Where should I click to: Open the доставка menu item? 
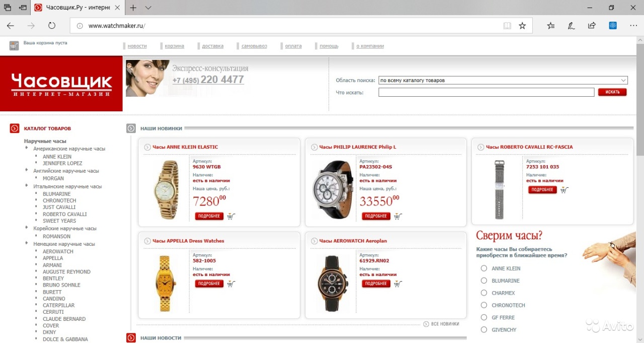[x=213, y=46]
